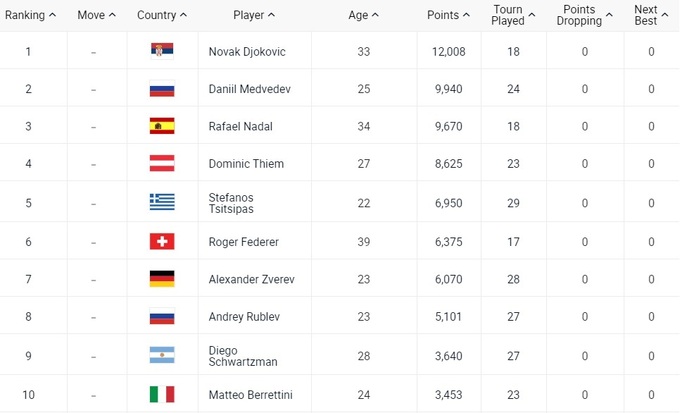Click the Greek flag beside Stefanos Tsitsipas
Image resolution: width=680 pixels, height=413 pixels.
(x=161, y=203)
